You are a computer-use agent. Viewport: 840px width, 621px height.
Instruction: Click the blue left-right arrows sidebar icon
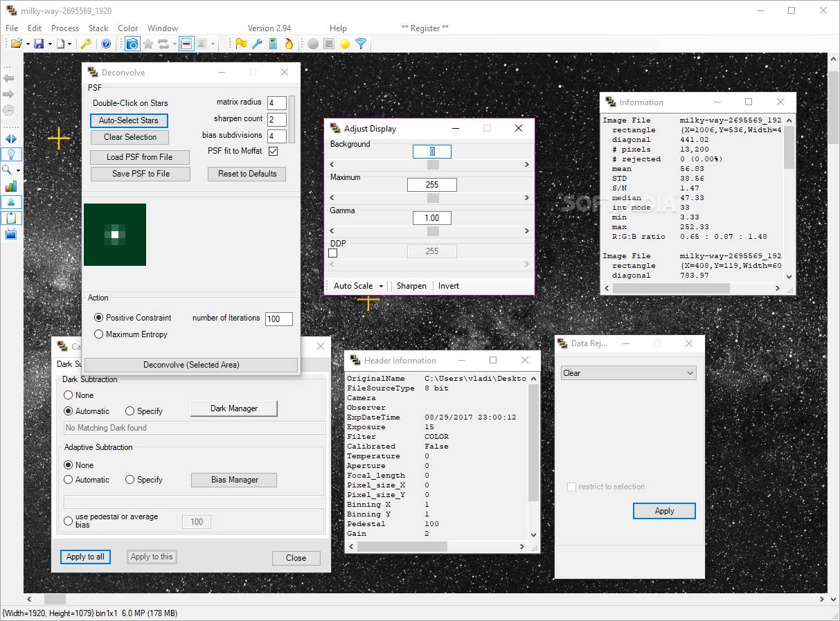click(11, 139)
